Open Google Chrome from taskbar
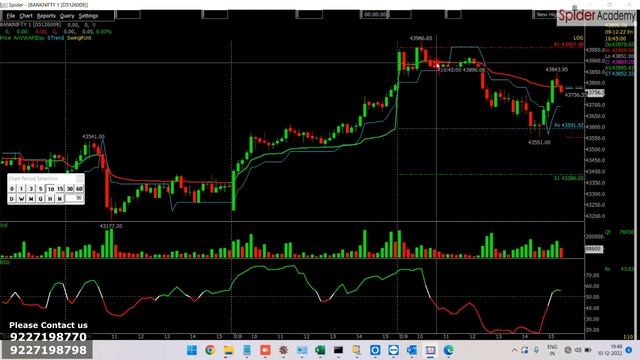640x360 pixels. [210, 350]
